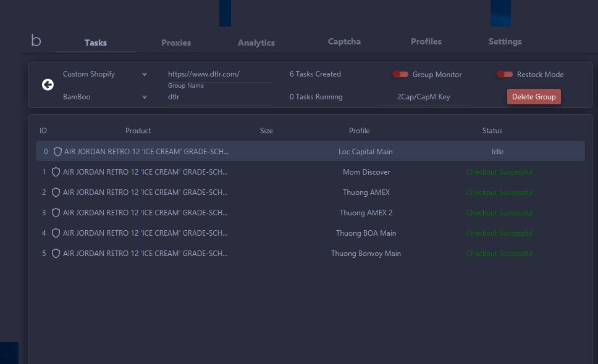The image size is (598, 364).
Task: Click Checkout Successful status of task 5
Action: coord(499,254)
